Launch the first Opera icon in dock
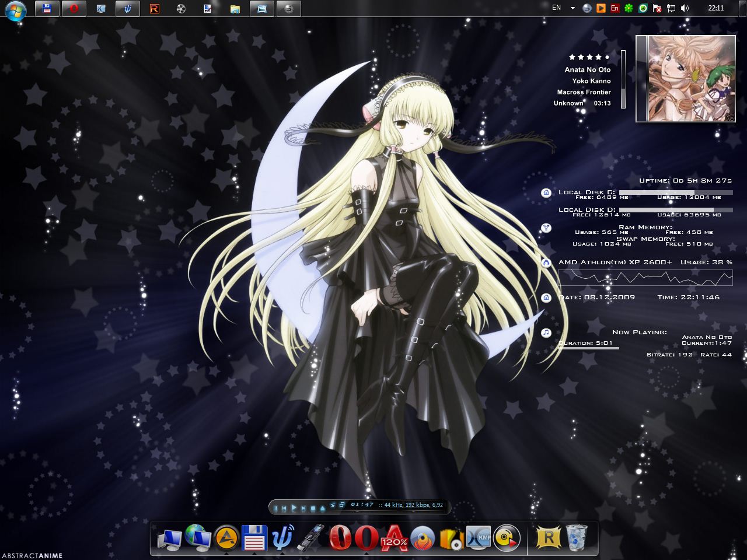This screenshot has height=560, width=747. (x=340, y=538)
